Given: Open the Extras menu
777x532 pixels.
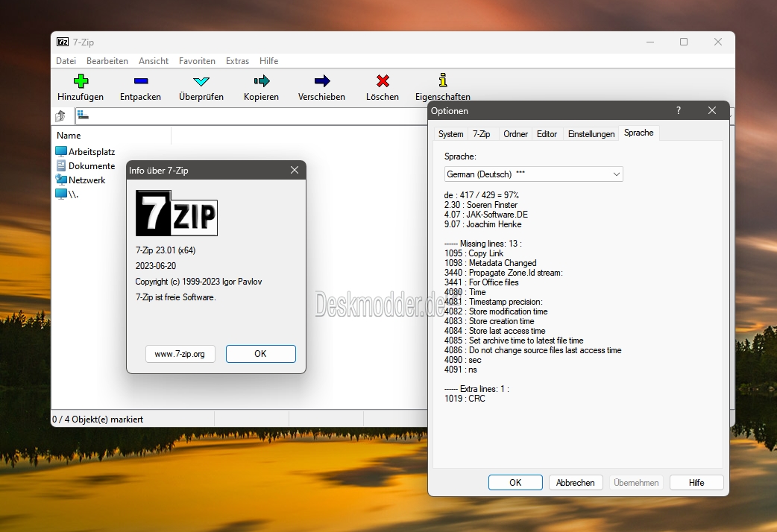Looking at the screenshot, I should coord(237,61).
